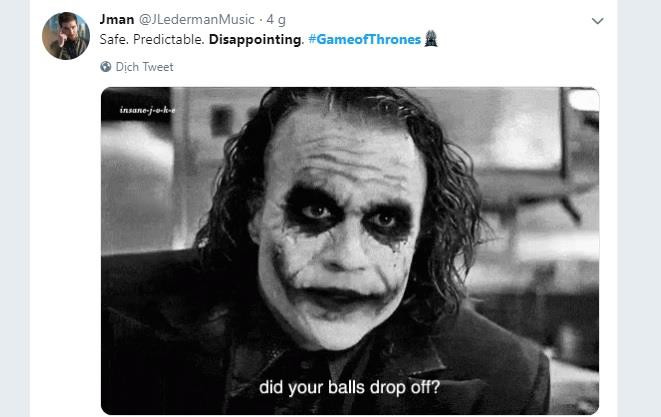Click the insane-j-o-k-e watermark on the GIF
Screen dimensions: 661x417
pyautogui.click(x=147, y=110)
